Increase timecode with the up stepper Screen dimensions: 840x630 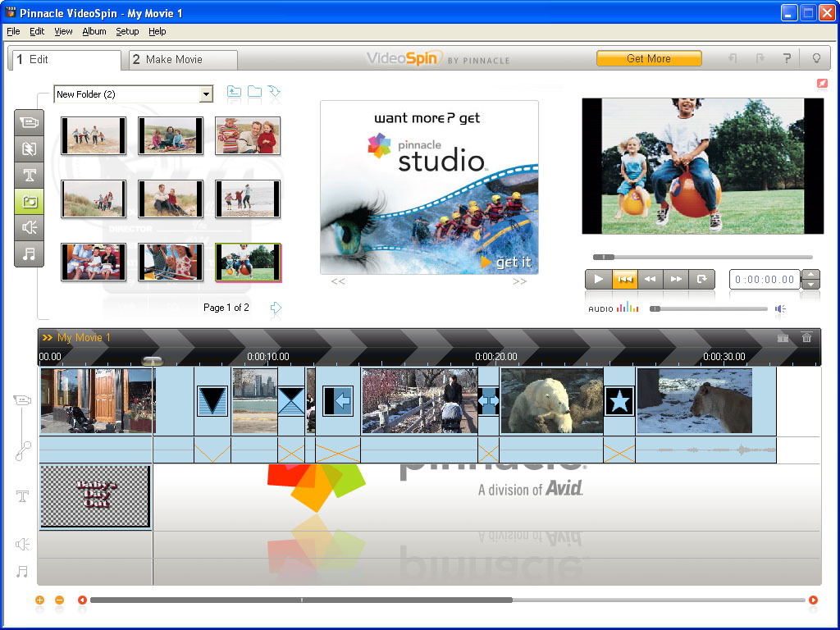tap(810, 275)
